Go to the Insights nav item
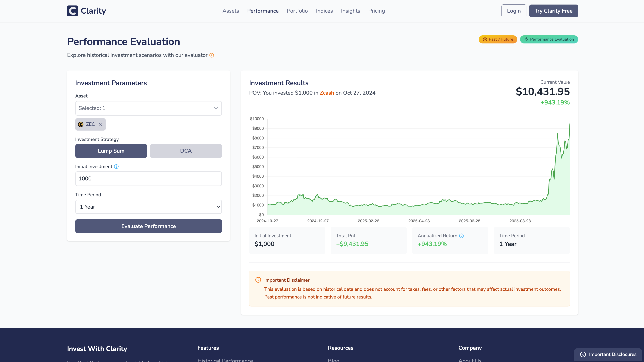This screenshot has width=644, height=362. click(350, 11)
